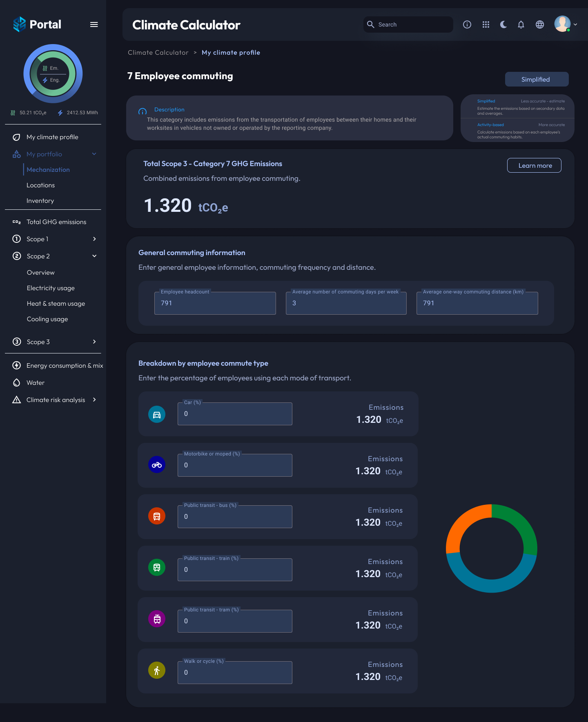Click the notifications bell icon
Image resolution: width=588 pixels, height=722 pixels.
point(521,24)
